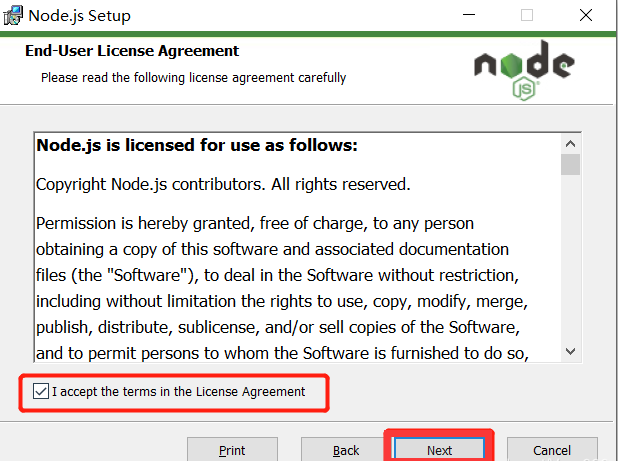Click the license scrollbar up arrow
This screenshot has height=461, width=618.
(570, 144)
